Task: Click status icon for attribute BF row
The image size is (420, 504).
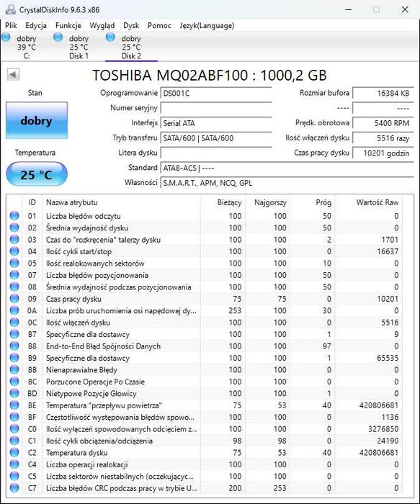Action: [14, 417]
